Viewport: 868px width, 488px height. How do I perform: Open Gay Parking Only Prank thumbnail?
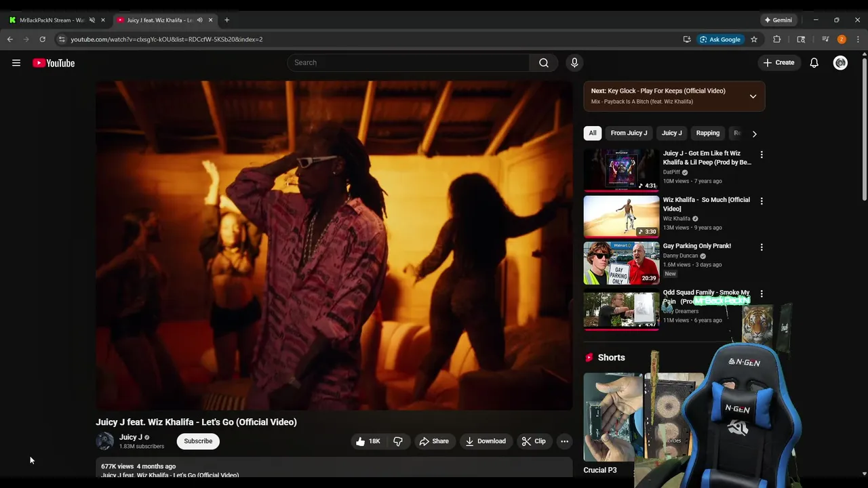click(621, 263)
